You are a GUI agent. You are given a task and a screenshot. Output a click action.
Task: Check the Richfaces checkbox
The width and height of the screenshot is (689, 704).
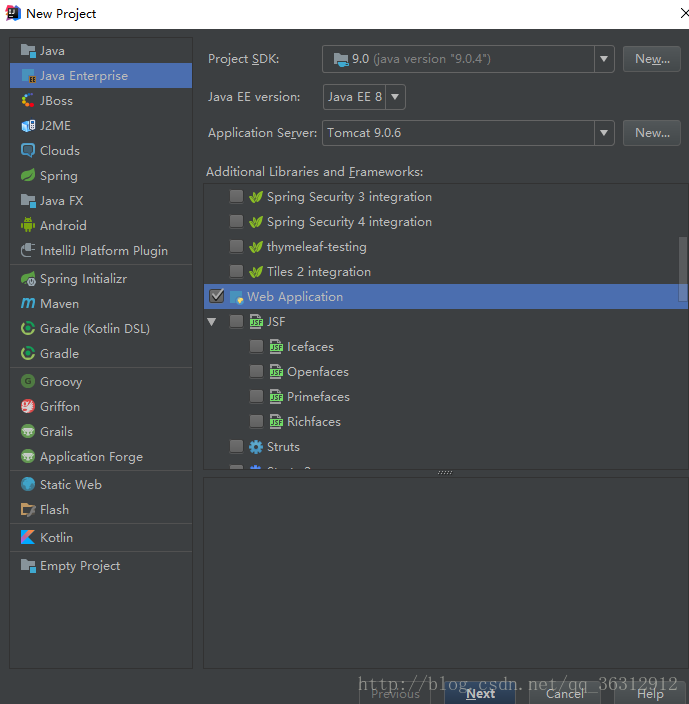256,422
